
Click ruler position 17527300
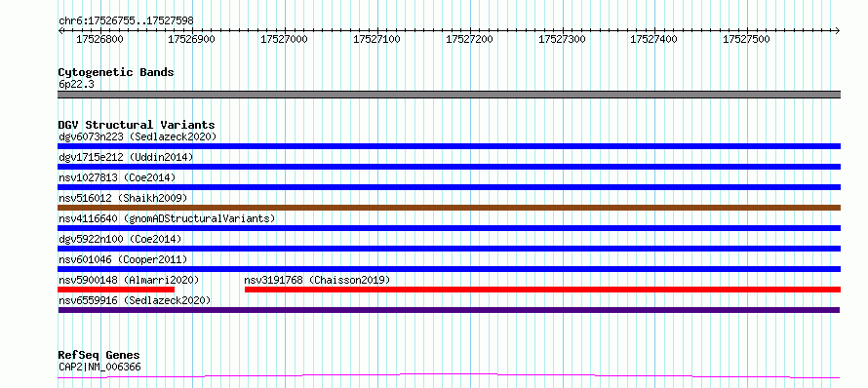562,39
